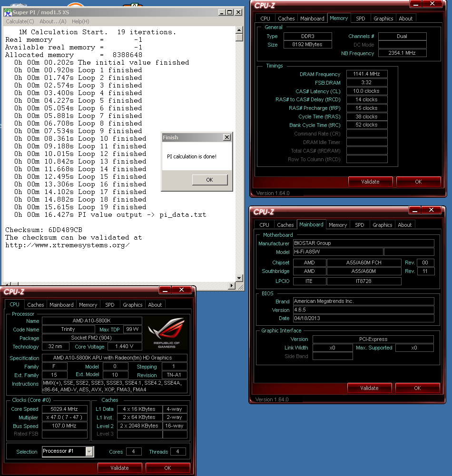This screenshot has width=452, height=476.
Task: Click OK in the CPU CPU-Z window
Action: (x=167, y=468)
